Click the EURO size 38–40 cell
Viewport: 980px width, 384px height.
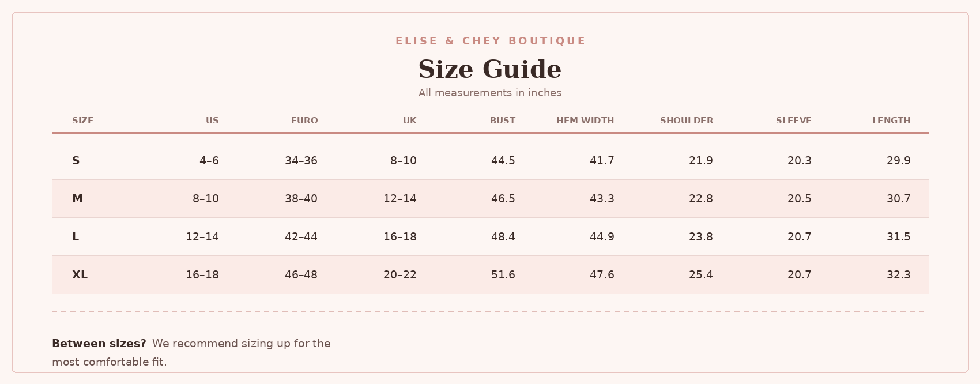click(301, 199)
